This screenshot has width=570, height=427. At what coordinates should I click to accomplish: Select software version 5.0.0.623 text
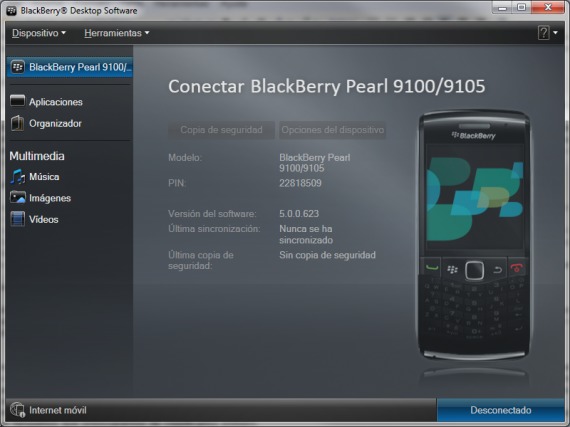[x=299, y=214]
